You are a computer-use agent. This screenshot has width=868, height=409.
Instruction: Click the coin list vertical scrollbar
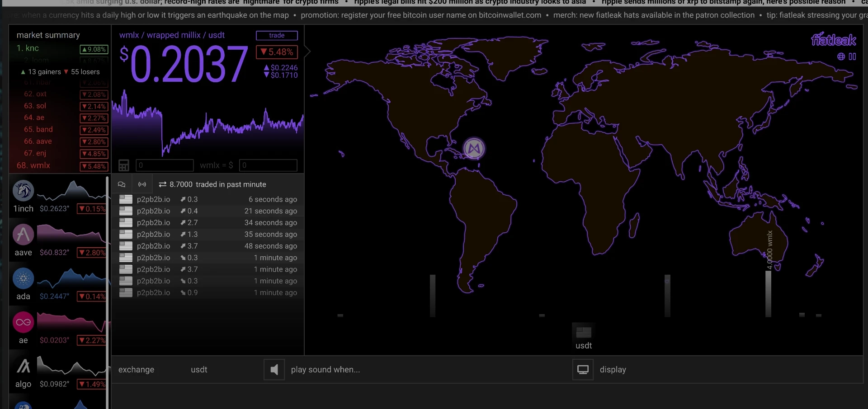107,292
